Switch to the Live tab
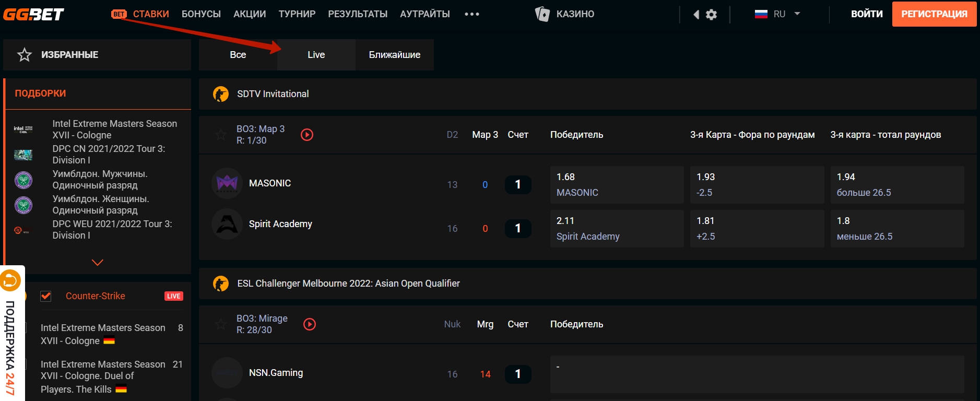The width and height of the screenshot is (980, 401). (x=316, y=55)
